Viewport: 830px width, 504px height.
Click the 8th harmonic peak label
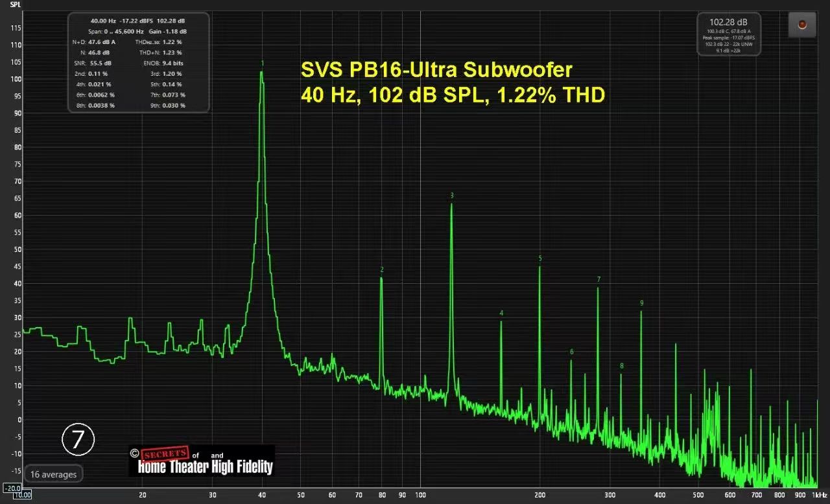point(621,366)
